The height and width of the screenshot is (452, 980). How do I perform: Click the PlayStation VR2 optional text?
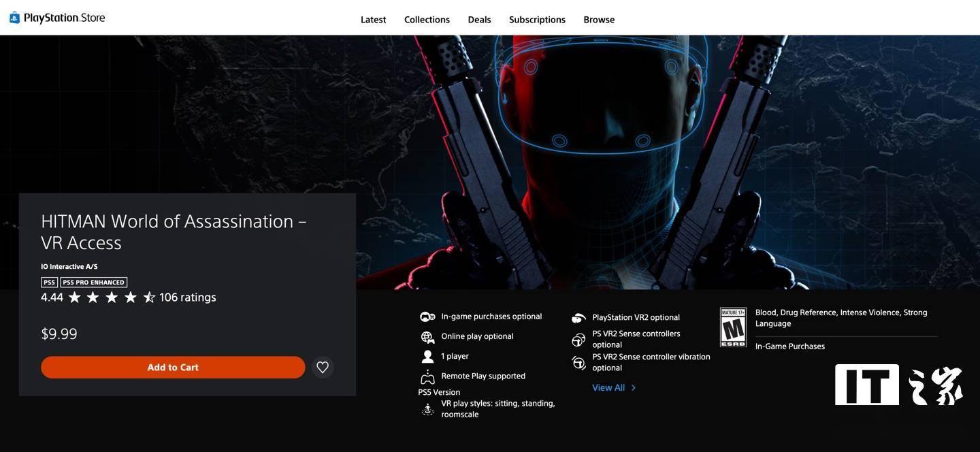coord(636,318)
